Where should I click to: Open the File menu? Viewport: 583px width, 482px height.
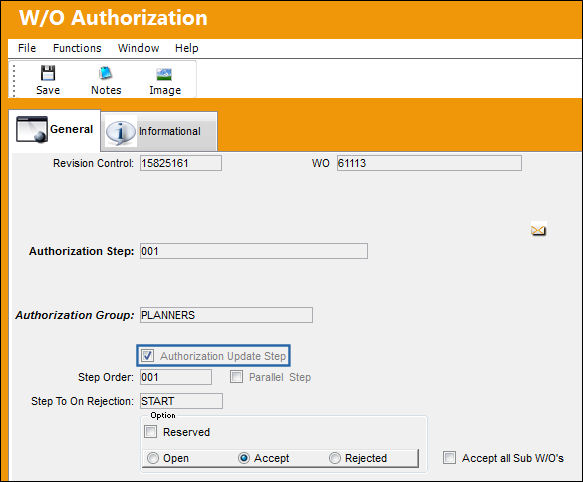tap(27, 48)
